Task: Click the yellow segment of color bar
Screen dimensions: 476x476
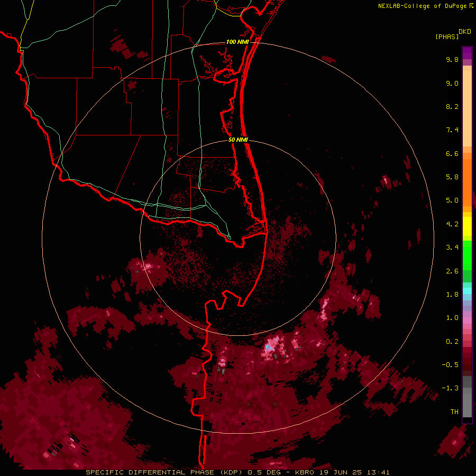Action: 467,226
